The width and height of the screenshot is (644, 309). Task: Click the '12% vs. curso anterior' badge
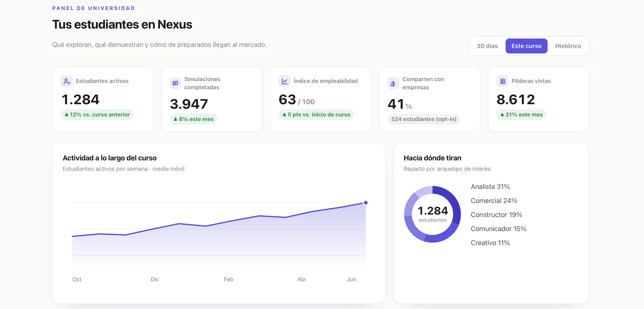(97, 114)
